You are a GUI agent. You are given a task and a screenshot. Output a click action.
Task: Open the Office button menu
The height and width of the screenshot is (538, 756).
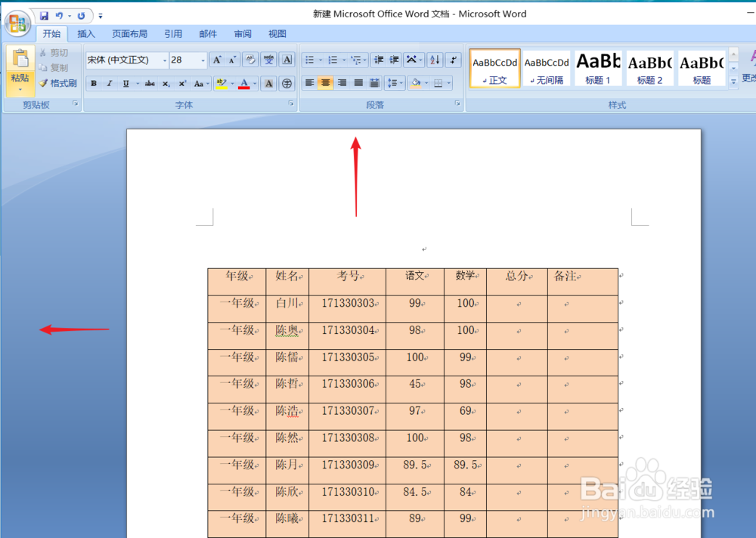18,23
